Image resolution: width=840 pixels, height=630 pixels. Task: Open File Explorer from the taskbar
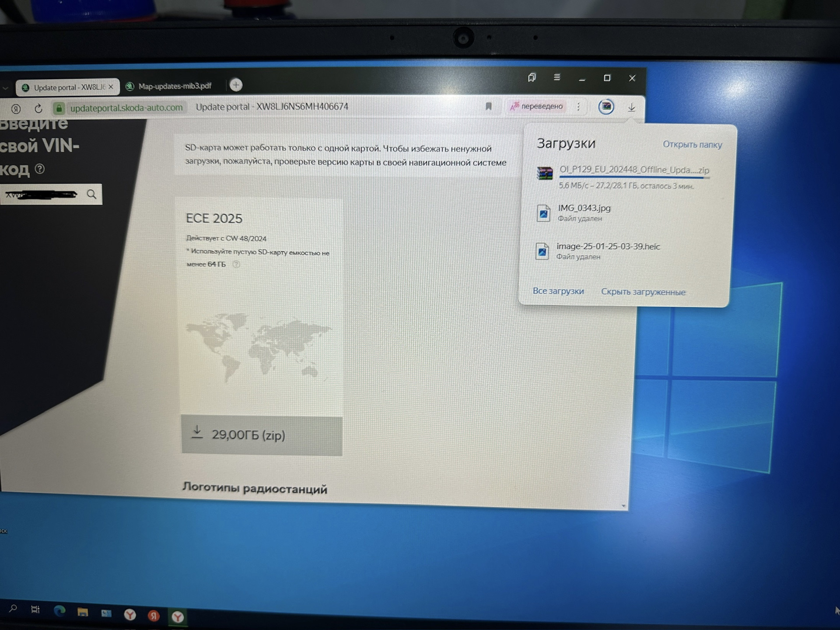82,612
